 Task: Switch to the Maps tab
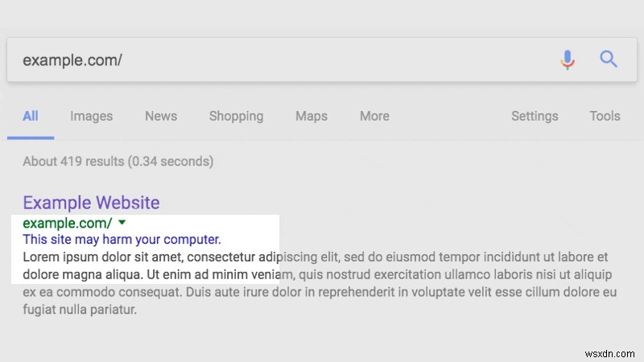click(312, 116)
